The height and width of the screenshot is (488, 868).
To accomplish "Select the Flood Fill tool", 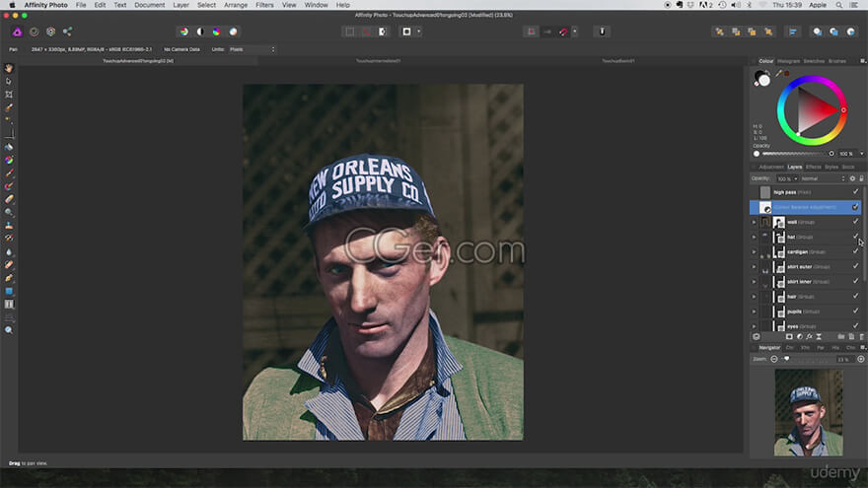I will click(x=9, y=147).
